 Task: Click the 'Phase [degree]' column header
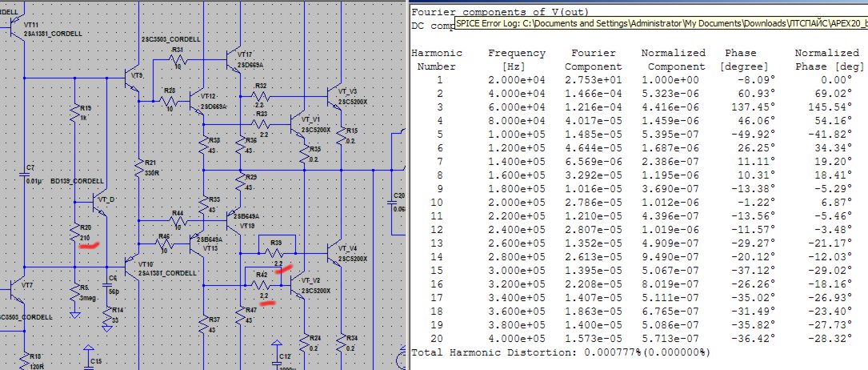click(x=744, y=60)
